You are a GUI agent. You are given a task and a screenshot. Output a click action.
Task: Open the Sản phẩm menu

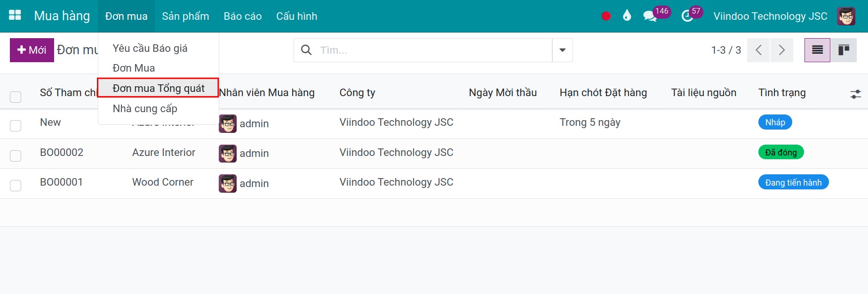click(x=185, y=16)
